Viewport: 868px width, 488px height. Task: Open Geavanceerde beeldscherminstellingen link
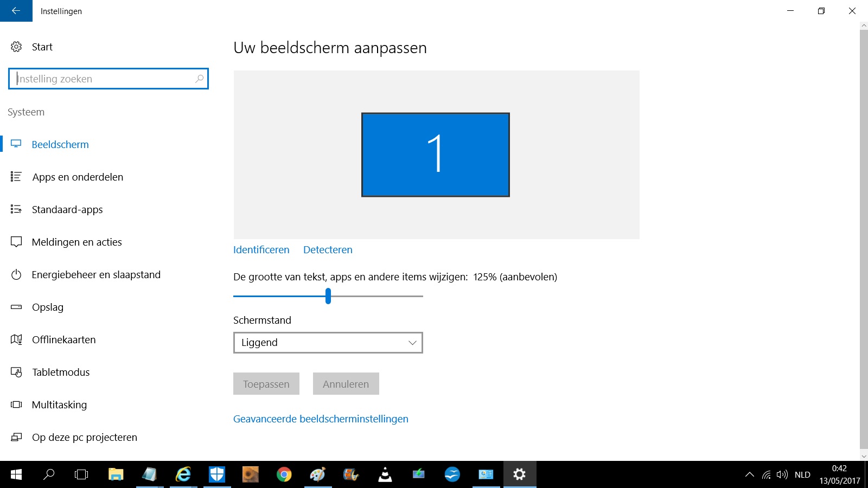click(x=321, y=419)
